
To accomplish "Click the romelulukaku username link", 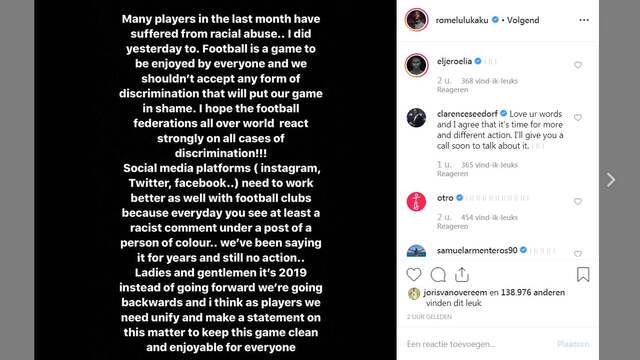I will tap(462, 20).
